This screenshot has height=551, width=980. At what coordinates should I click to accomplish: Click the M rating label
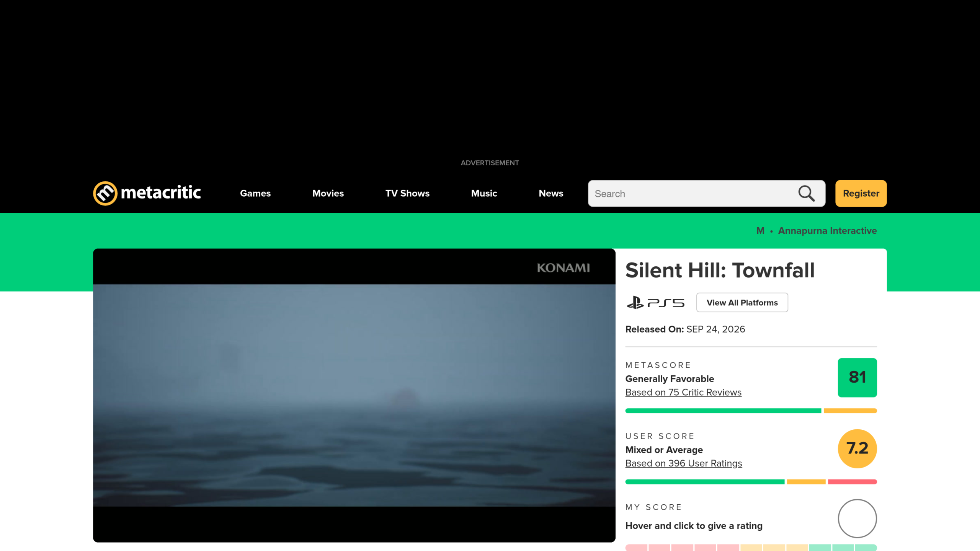tap(760, 231)
